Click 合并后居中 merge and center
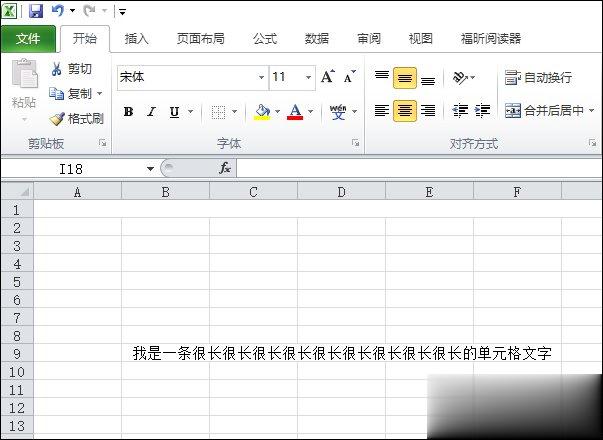The image size is (603, 440). [x=544, y=111]
